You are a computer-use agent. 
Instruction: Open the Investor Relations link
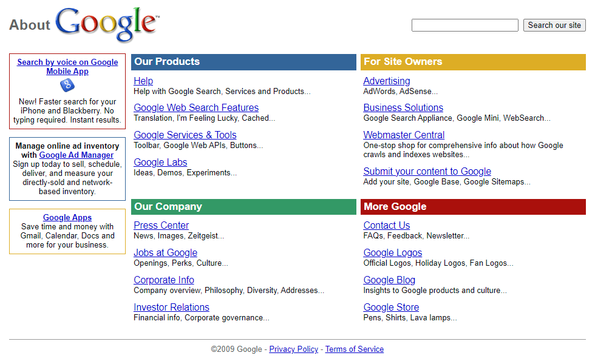[171, 307]
